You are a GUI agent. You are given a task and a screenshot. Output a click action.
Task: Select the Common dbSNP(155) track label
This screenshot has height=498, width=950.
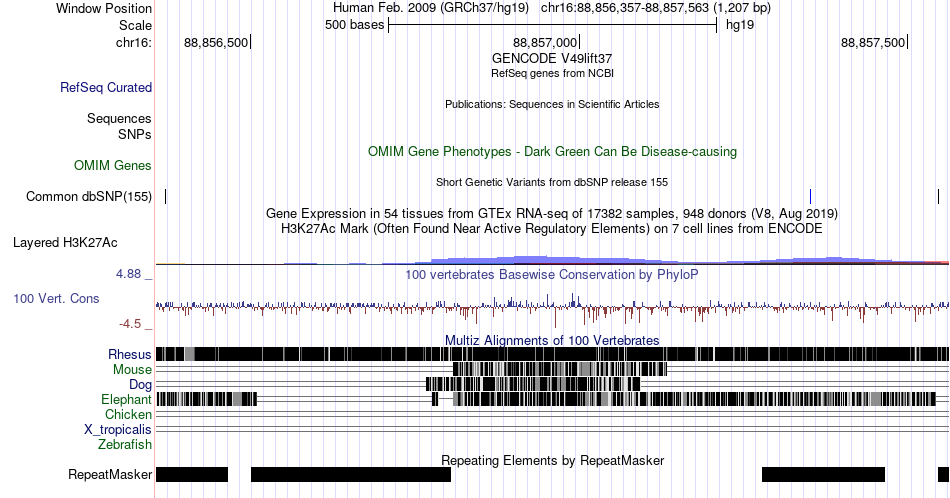click(x=89, y=196)
